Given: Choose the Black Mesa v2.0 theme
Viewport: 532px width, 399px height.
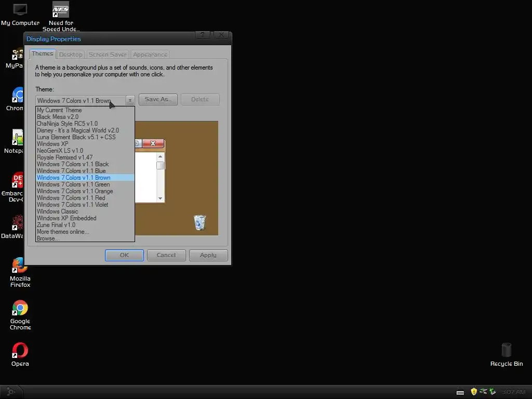Looking at the screenshot, I should coord(85,117).
